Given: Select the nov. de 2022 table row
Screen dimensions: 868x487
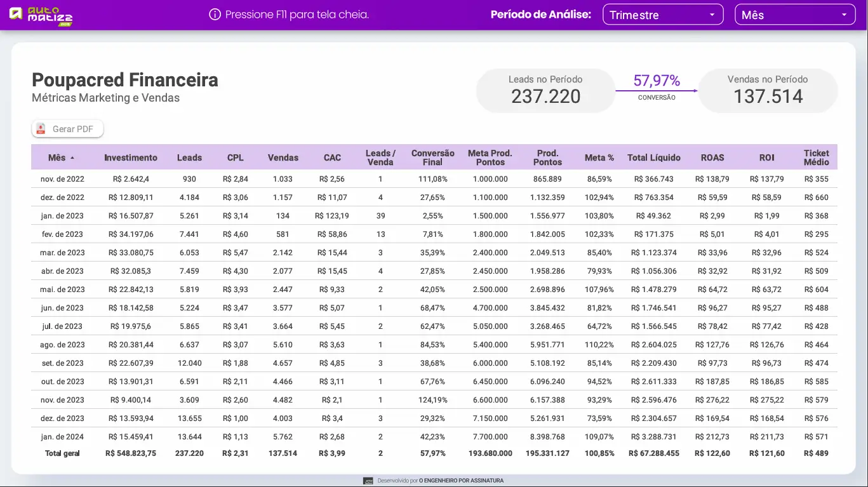Looking at the screenshot, I should [x=254, y=178].
